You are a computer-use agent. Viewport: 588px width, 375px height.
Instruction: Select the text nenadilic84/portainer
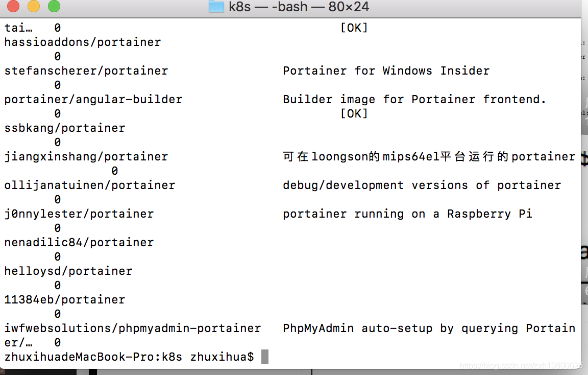tap(79, 243)
